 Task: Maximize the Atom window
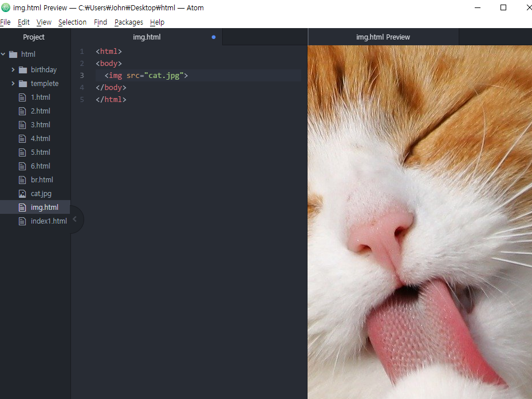tap(503, 7)
